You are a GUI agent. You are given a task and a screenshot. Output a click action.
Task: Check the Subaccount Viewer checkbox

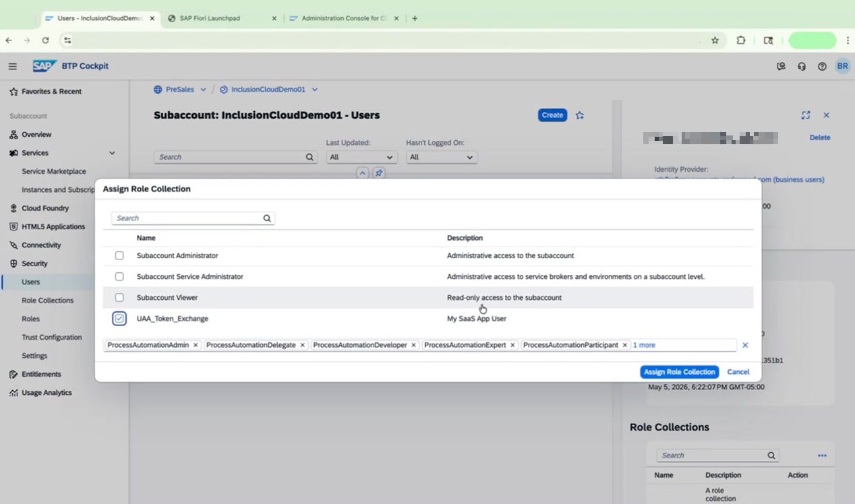[x=119, y=298]
